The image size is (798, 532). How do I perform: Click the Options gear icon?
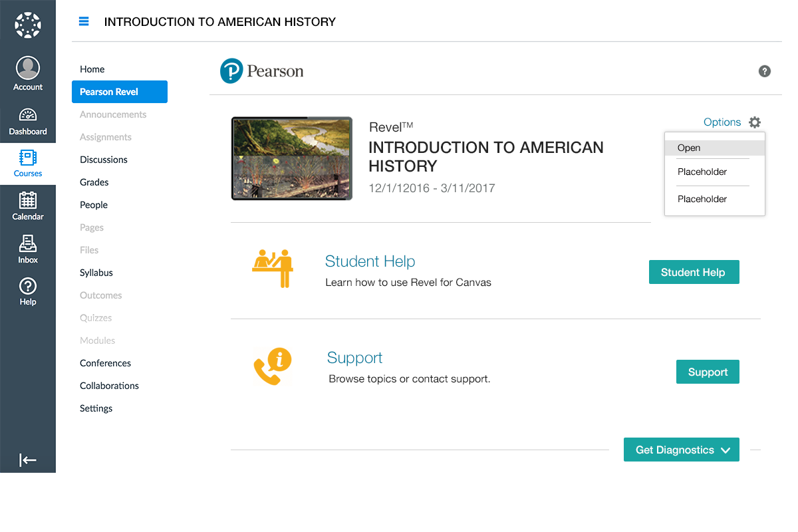pos(755,122)
